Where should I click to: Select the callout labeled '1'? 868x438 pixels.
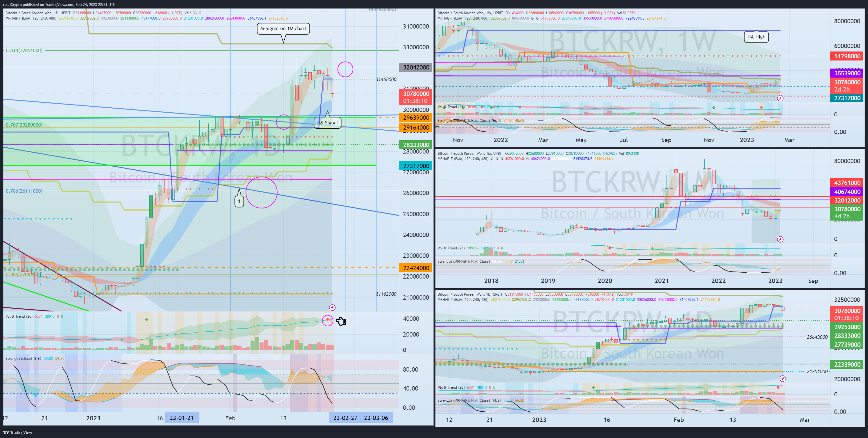[x=239, y=201]
